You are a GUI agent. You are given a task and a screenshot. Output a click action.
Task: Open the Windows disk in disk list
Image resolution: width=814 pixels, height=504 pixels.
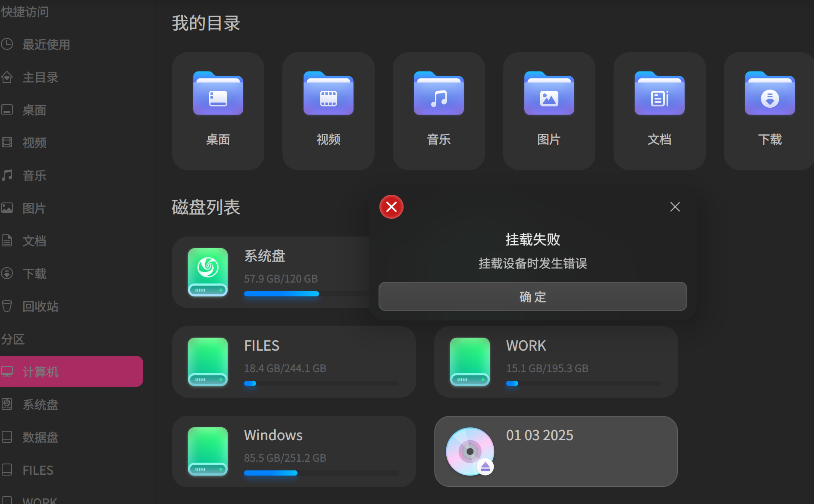pos(294,451)
